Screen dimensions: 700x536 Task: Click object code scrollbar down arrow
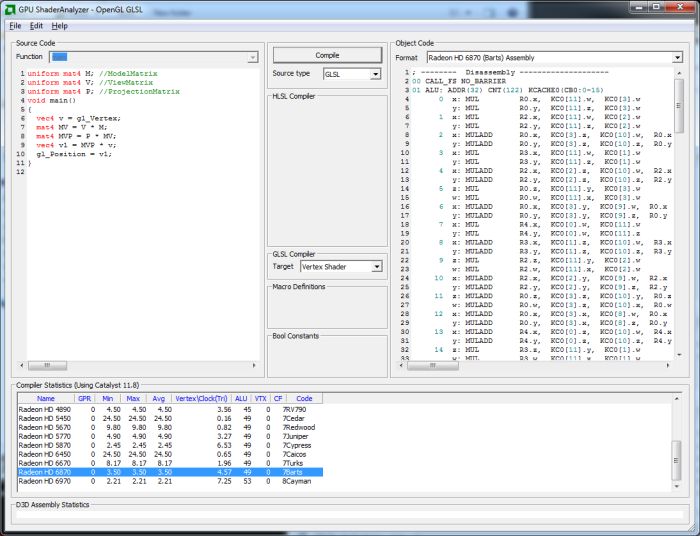679,355
